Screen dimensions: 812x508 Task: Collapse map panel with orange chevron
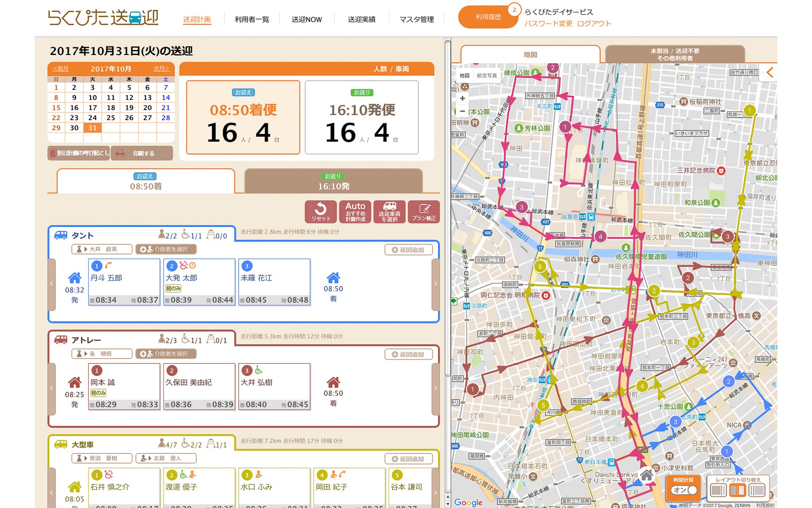(770, 72)
